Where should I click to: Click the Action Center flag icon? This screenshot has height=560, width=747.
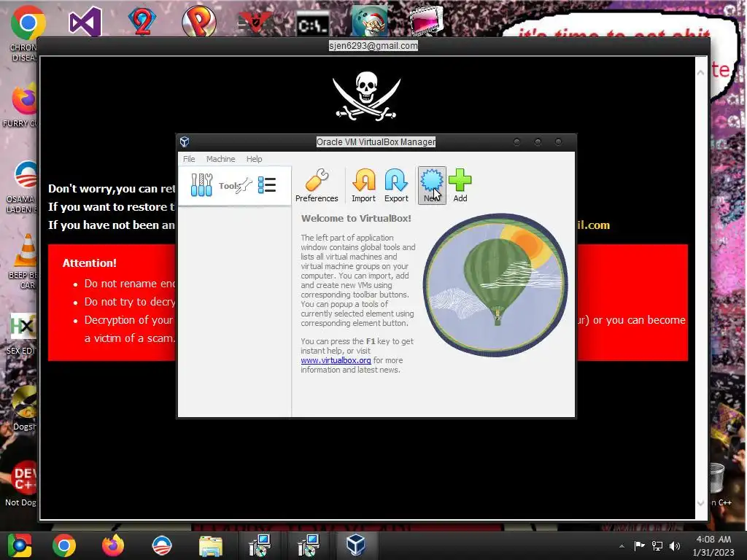coord(639,545)
